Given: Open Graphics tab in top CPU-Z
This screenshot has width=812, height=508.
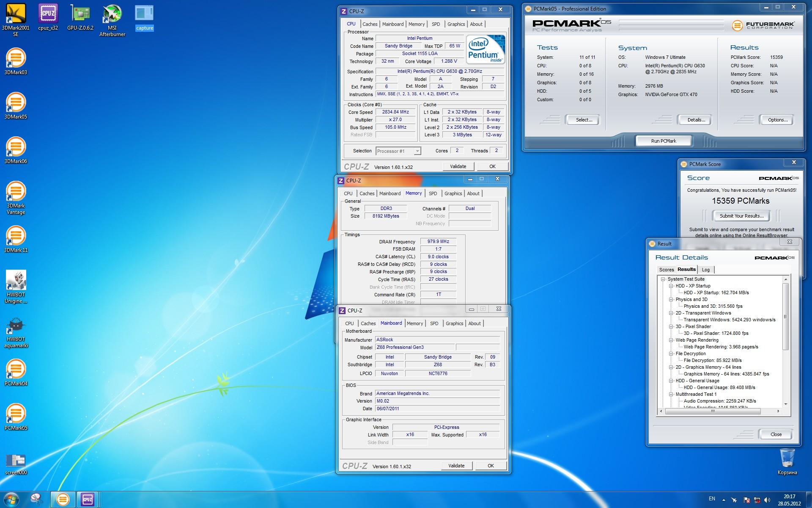Looking at the screenshot, I should [456, 24].
